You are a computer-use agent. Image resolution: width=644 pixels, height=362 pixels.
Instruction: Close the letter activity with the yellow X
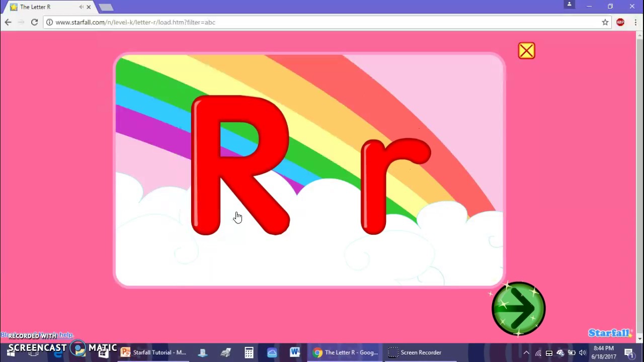(x=526, y=51)
